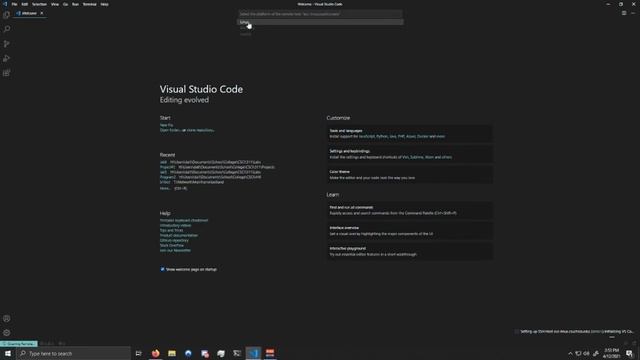This screenshot has height=360, width=640.
Task: Choose Windows in the platform list
Action: pos(320,28)
